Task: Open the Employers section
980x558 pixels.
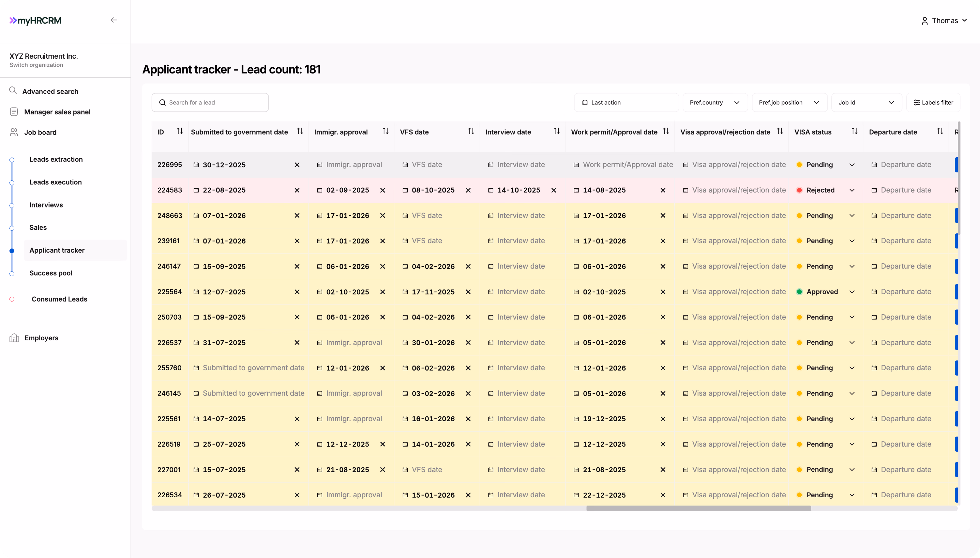Action: point(41,338)
